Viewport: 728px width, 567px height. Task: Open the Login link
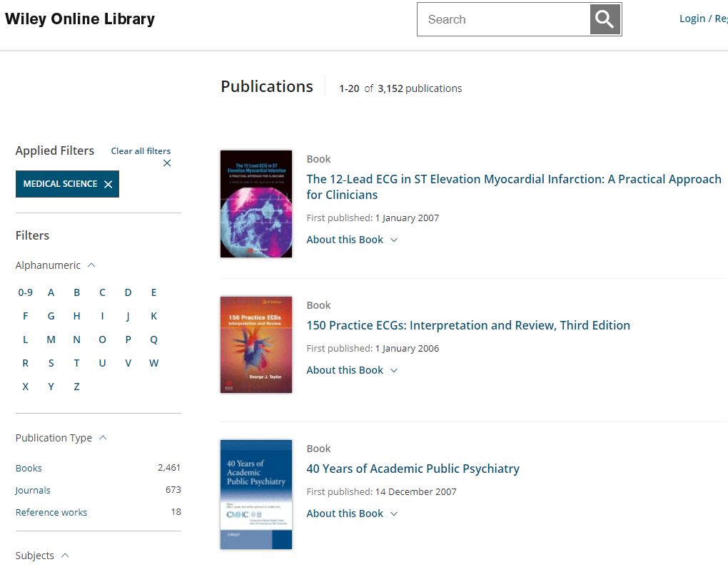tap(692, 19)
